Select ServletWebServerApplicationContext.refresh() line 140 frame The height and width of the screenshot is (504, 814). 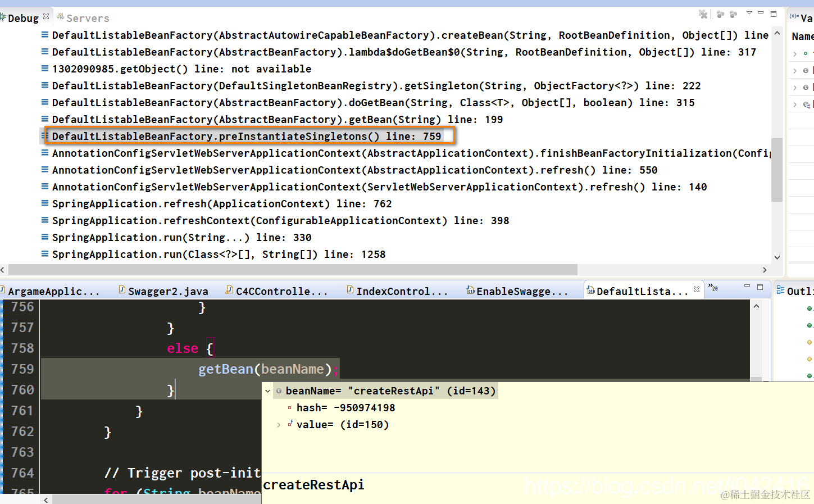379,187
